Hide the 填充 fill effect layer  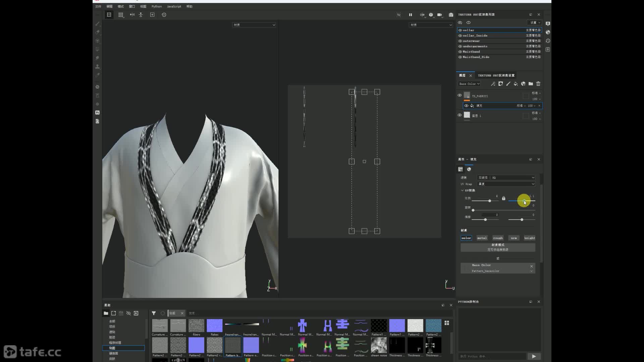(x=466, y=106)
